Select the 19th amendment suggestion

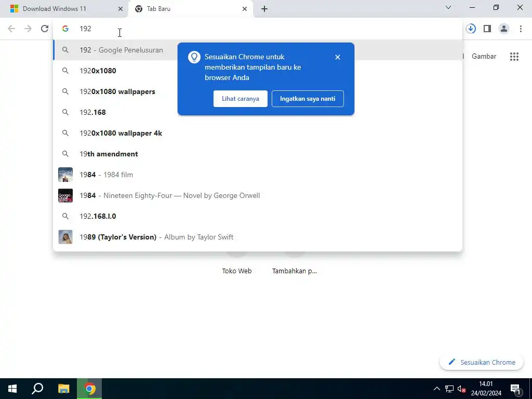click(x=258, y=154)
